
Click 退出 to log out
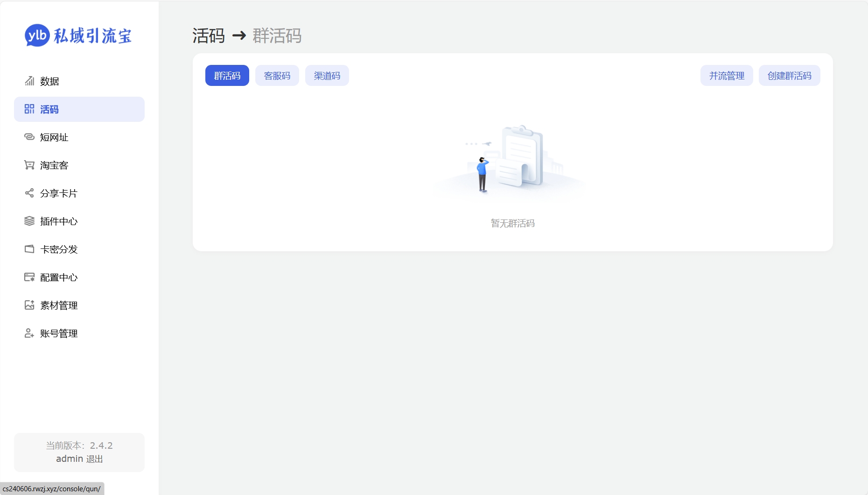click(95, 459)
